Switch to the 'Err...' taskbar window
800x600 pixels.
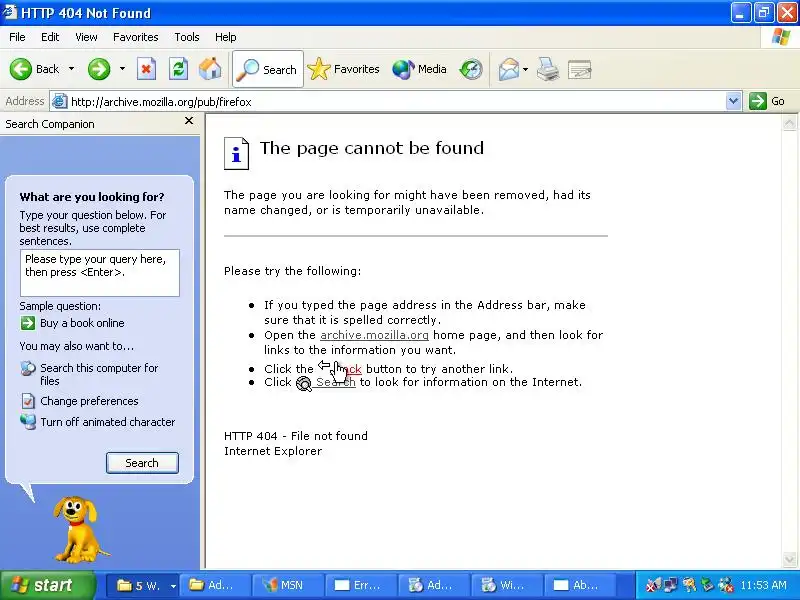click(x=362, y=585)
